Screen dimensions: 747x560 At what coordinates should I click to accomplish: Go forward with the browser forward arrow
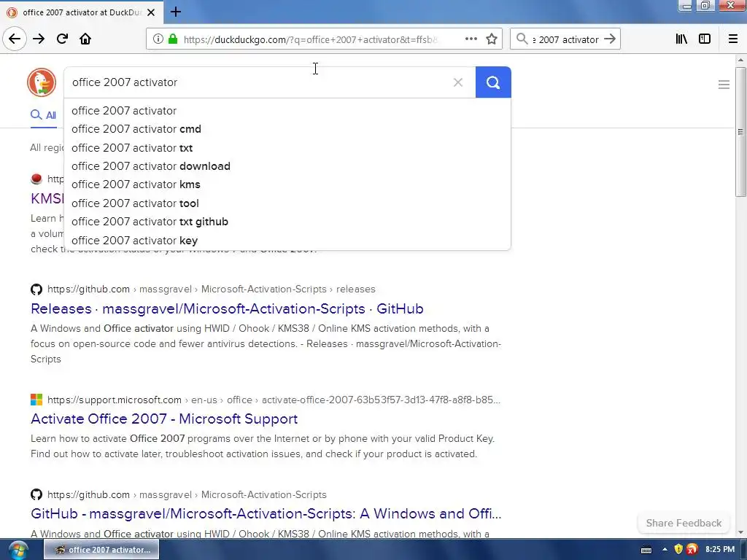tap(39, 39)
